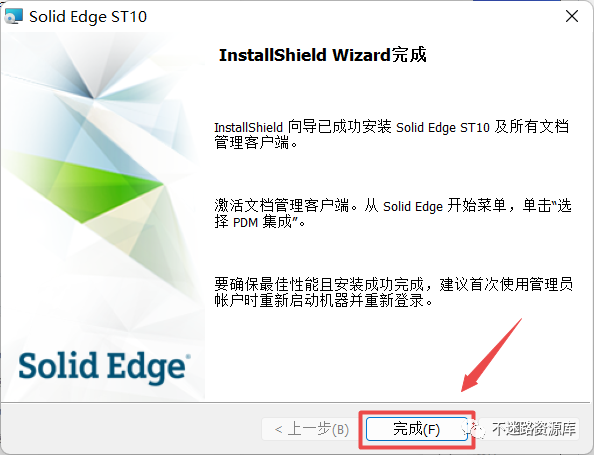Click the paragraph recommending a restart (要确保最佳性能)

[393, 292]
